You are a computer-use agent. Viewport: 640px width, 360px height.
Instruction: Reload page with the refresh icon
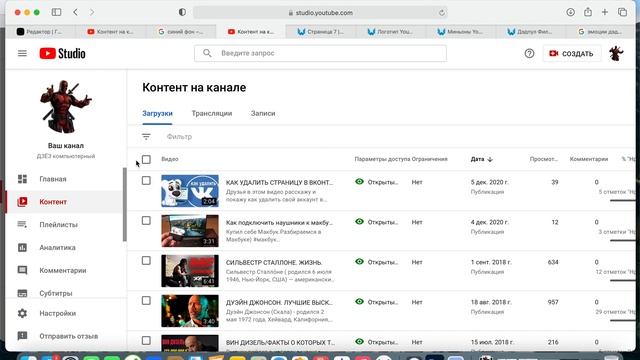(x=442, y=13)
